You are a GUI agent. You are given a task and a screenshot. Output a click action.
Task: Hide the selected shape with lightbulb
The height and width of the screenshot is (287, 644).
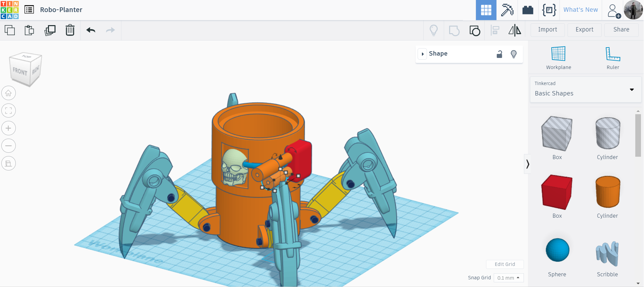(x=514, y=54)
